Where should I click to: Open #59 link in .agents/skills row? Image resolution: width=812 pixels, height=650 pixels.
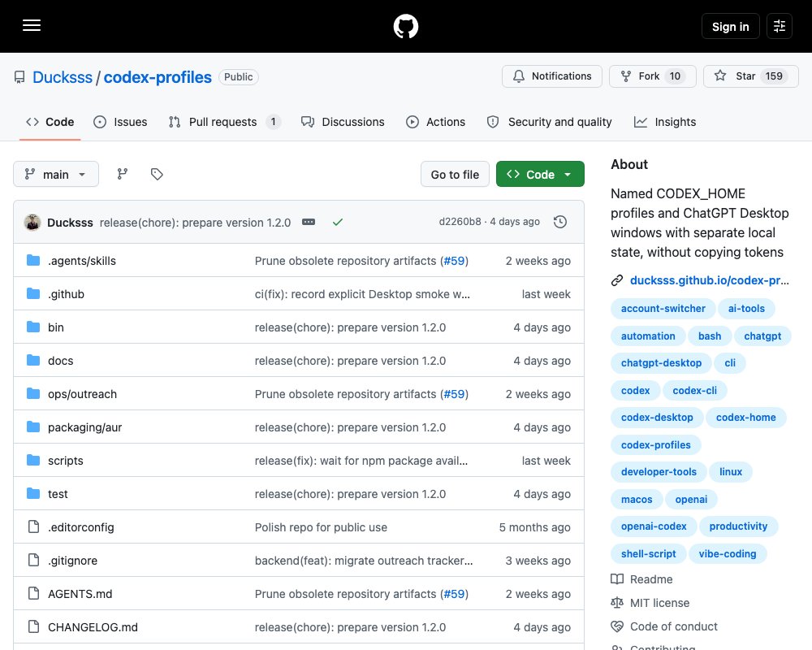pos(454,261)
